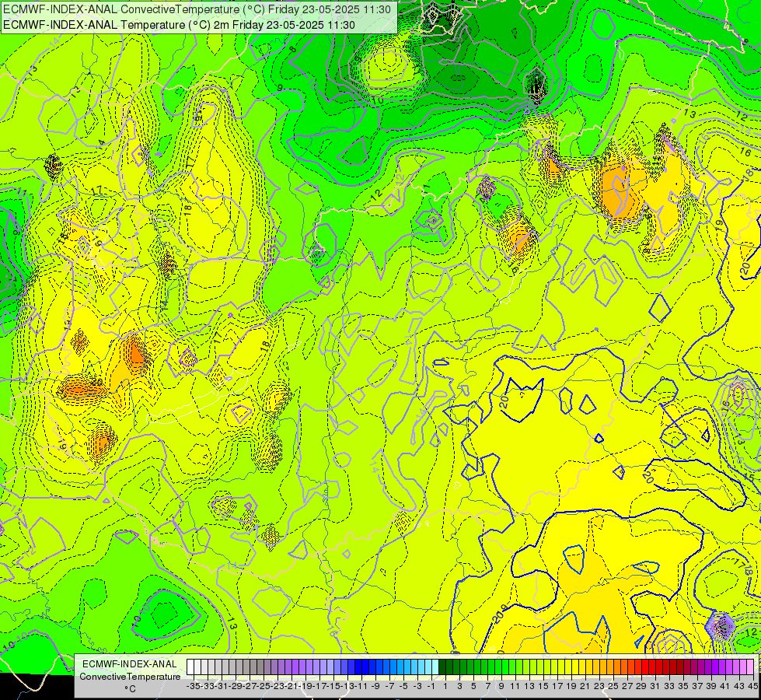Click the '39' tick label in legend
Screen dimensions: 761x700
pos(711,686)
